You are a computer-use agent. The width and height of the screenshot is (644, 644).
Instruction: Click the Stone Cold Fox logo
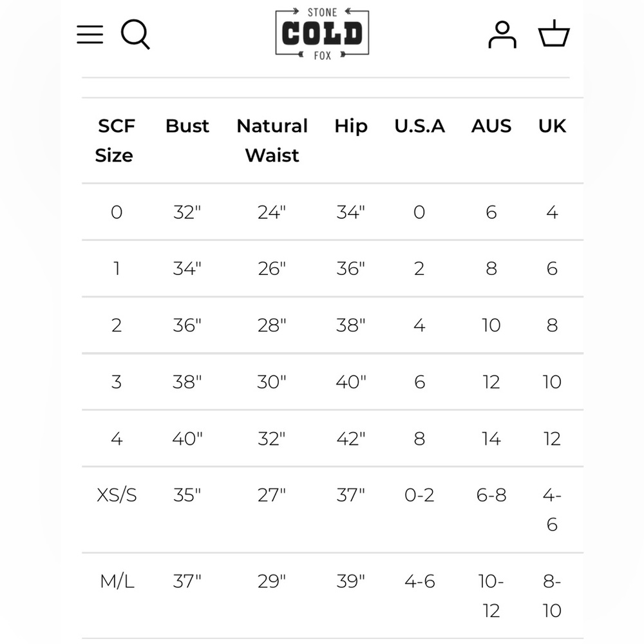322,34
